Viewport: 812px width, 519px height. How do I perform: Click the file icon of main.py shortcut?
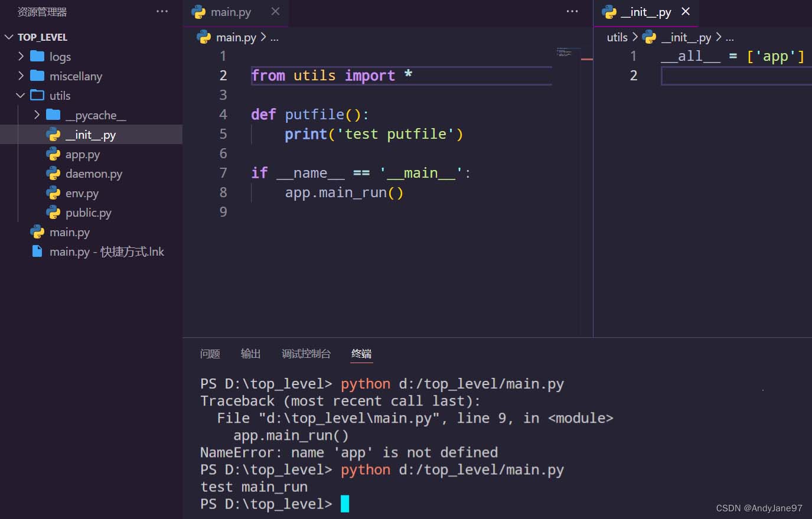[x=37, y=252]
